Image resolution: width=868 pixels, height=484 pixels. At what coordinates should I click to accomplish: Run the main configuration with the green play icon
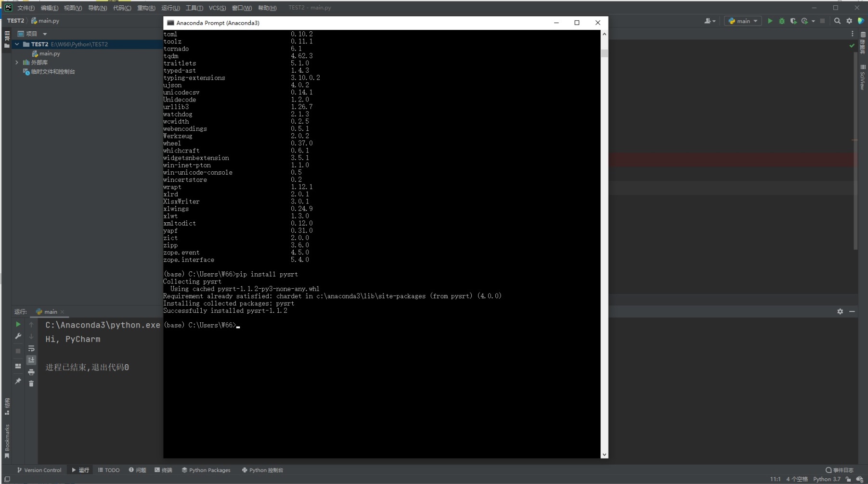coord(770,21)
